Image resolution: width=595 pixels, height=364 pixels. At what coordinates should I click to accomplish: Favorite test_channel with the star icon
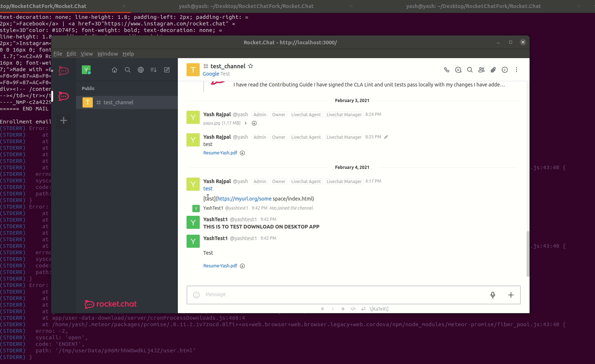click(x=251, y=66)
